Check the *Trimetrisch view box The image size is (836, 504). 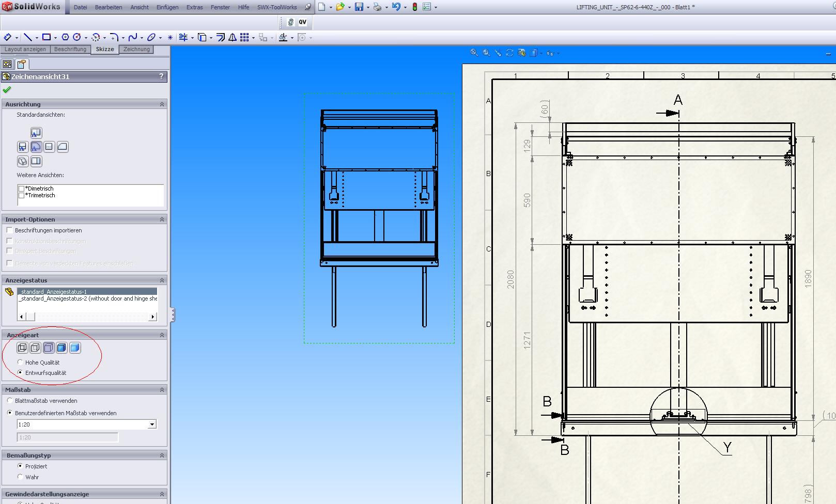click(21, 195)
